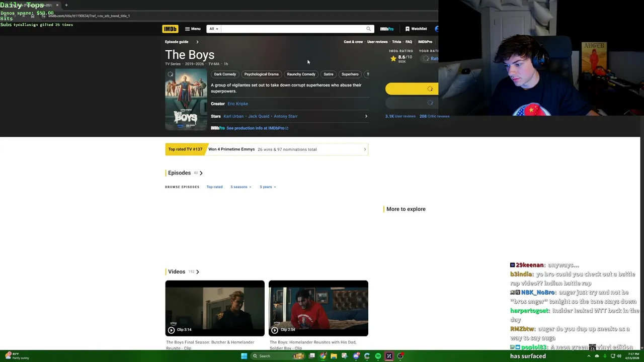Open Cast & crew page
The height and width of the screenshot is (362, 644).
pos(353,42)
